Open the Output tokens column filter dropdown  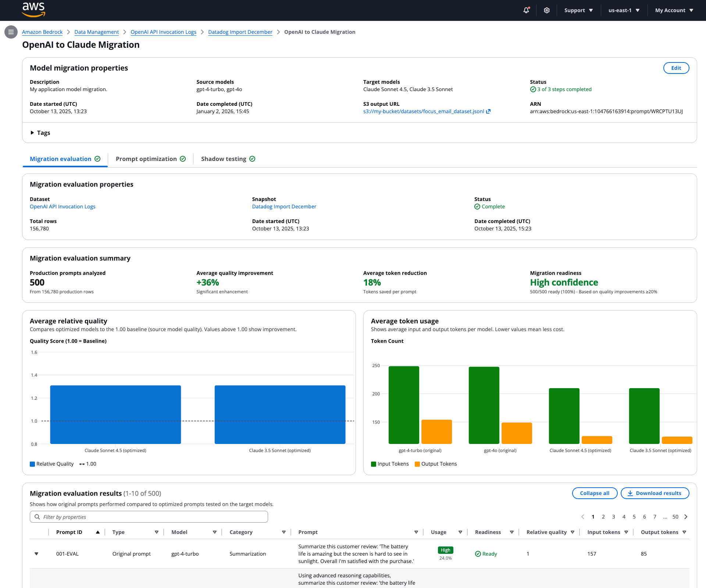684,532
